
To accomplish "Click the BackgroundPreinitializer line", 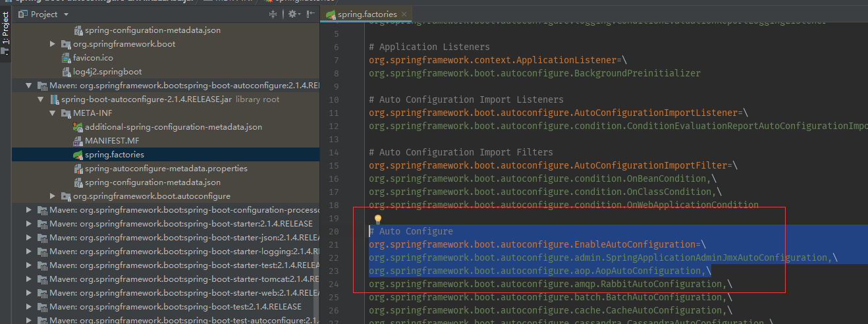I will [535, 73].
